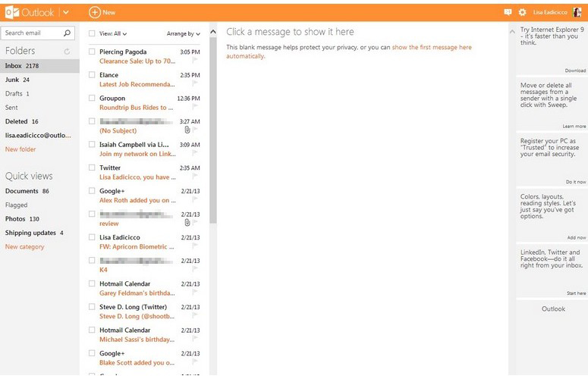Expand the View: All dropdown

point(113,33)
